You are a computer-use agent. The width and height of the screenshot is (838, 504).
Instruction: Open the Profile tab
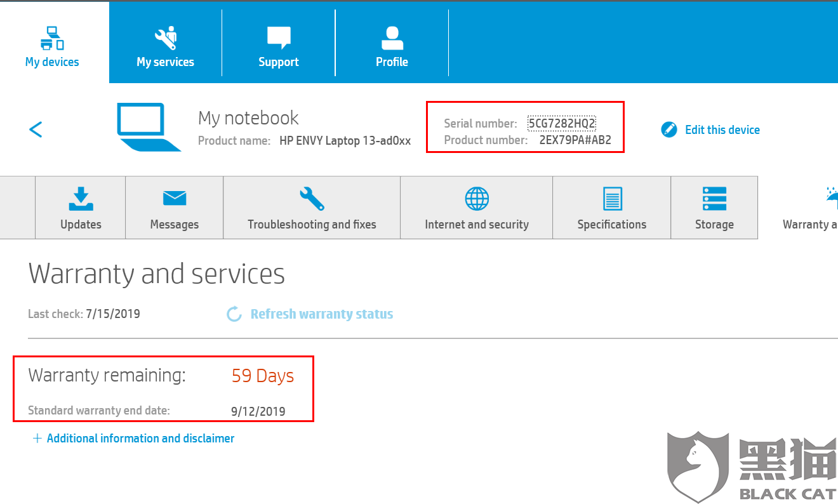pos(392,42)
